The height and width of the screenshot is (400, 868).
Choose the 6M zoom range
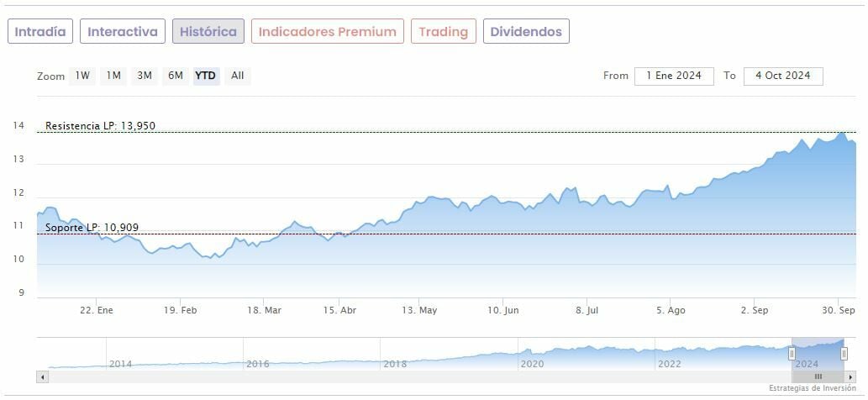(x=175, y=76)
